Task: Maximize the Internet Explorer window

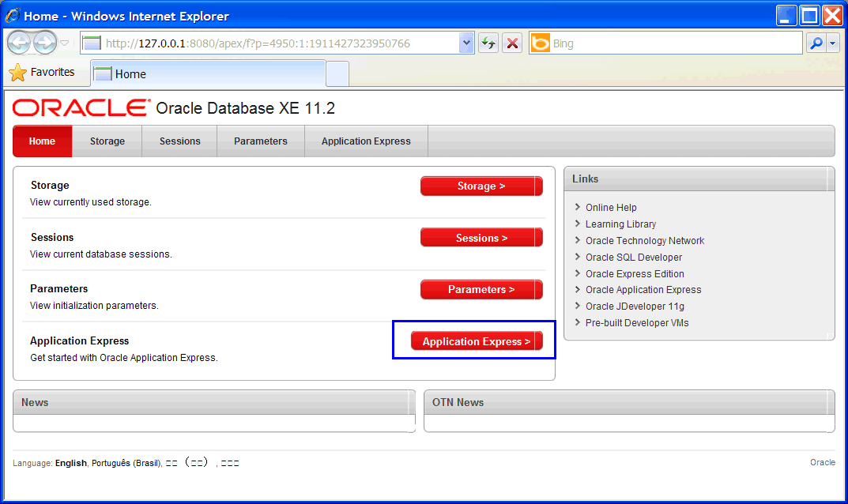Action: [809, 16]
